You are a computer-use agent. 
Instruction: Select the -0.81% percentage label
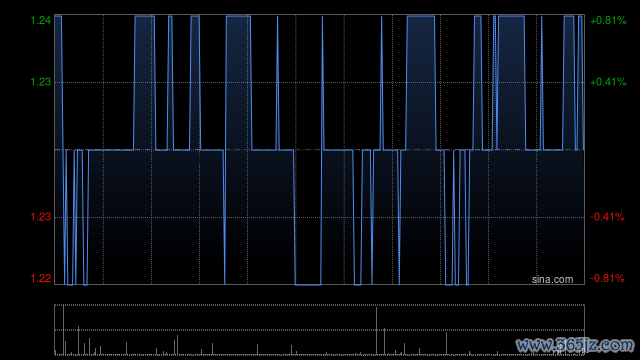click(x=607, y=278)
